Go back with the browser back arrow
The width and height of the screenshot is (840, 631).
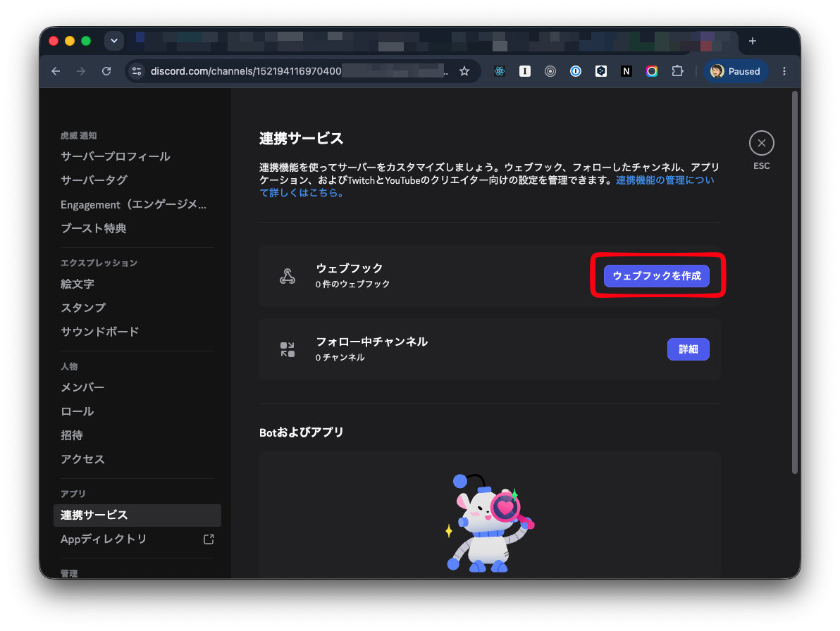coord(56,71)
